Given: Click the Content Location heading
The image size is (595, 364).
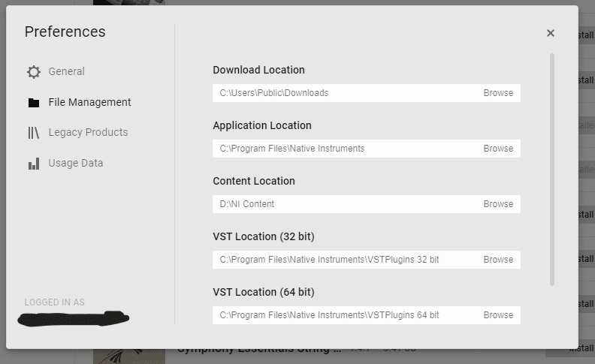Looking at the screenshot, I should point(254,181).
